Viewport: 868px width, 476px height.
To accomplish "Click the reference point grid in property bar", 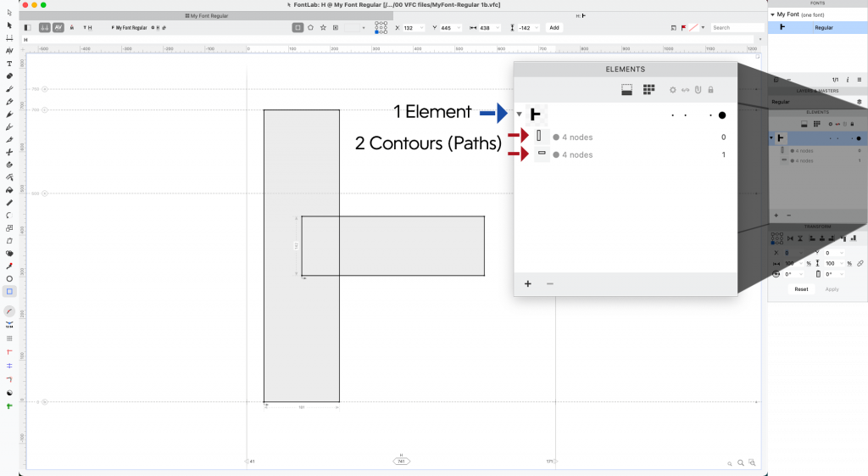I will (381, 28).
